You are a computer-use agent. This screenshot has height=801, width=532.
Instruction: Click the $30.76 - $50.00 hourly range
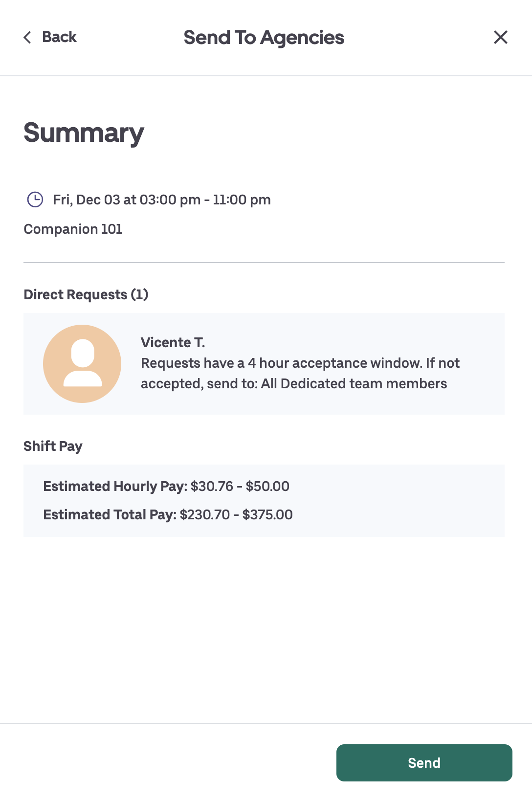coord(240,486)
